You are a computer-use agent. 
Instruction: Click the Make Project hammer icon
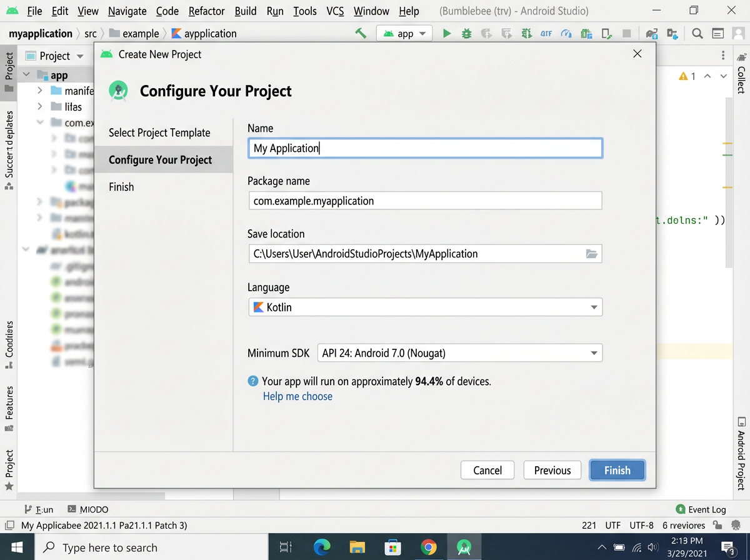[361, 33]
